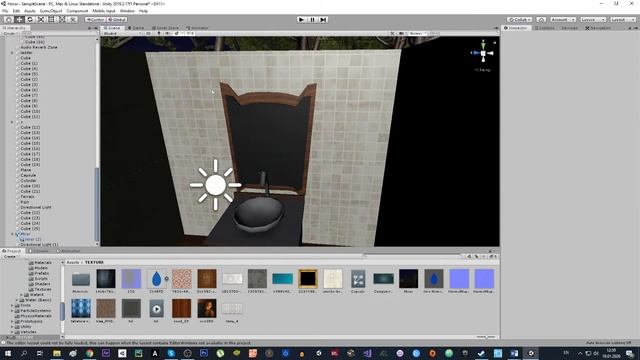This screenshot has width=640, height=360.
Task: Select Capsule in Hierarchy
Action: 28,175
